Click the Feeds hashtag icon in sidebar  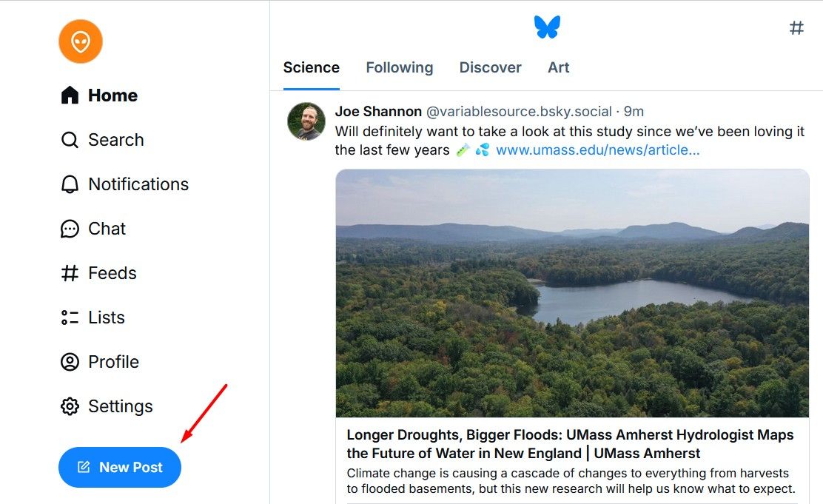70,273
